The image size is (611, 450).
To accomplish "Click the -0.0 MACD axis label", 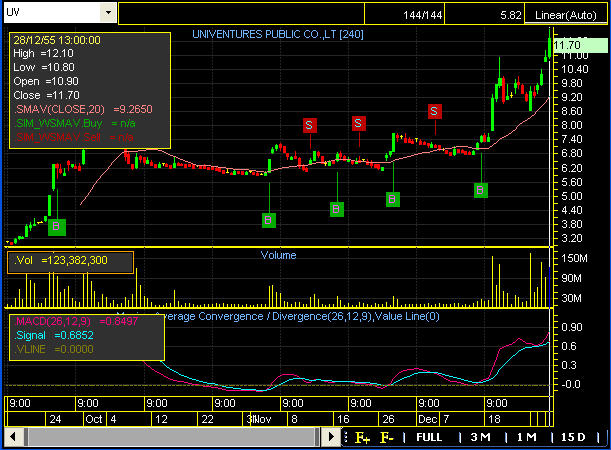I will (569, 384).
